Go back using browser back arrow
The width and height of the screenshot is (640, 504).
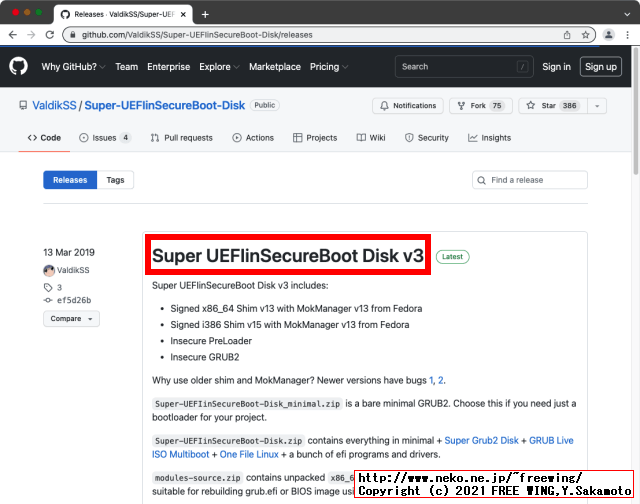coord(11,34)
